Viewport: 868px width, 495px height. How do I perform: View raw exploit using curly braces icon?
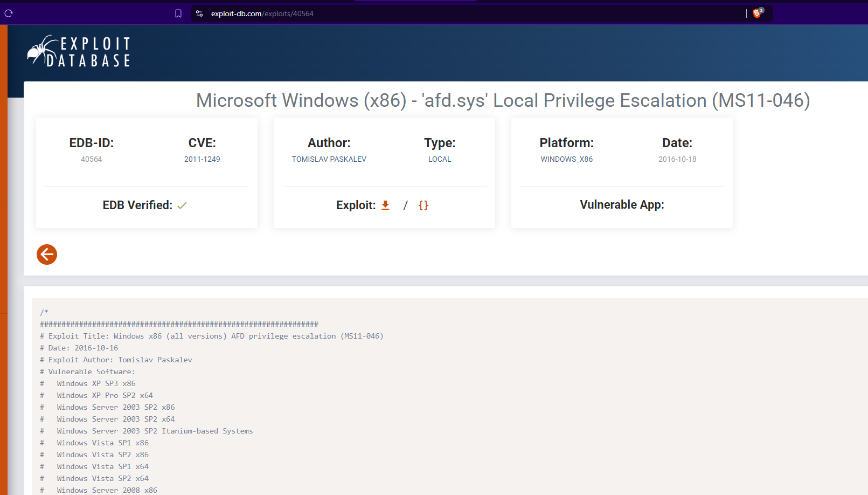(423, 205)
